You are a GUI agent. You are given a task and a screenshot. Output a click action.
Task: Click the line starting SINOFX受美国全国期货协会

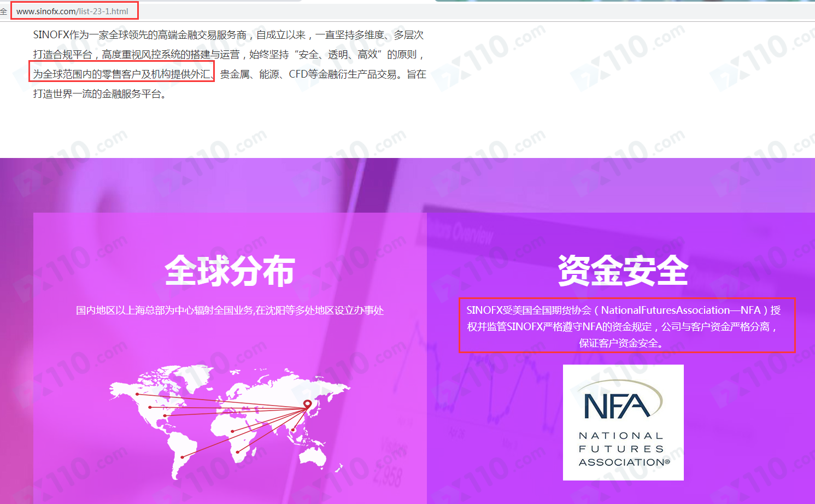tap(623, 310)
